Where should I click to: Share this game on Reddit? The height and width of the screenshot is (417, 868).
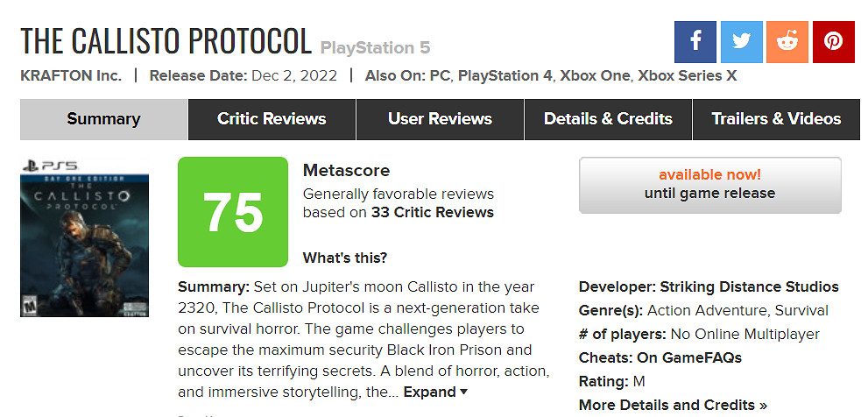point(787,42)
